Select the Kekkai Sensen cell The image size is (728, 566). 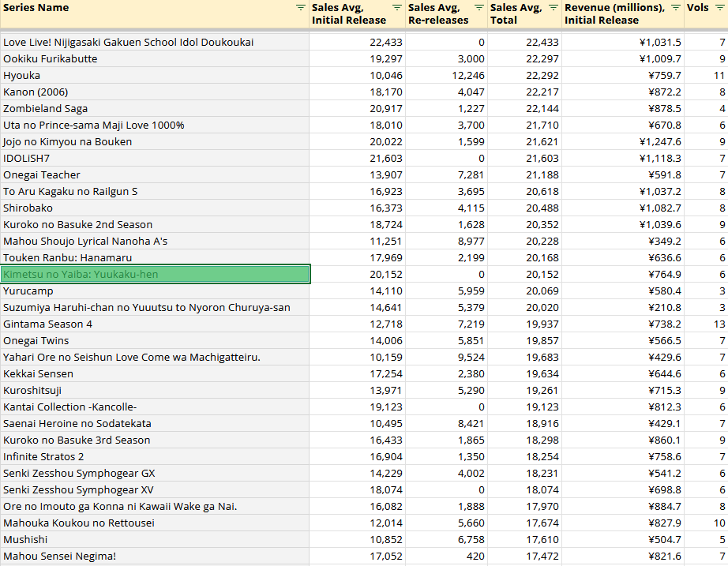155,373
